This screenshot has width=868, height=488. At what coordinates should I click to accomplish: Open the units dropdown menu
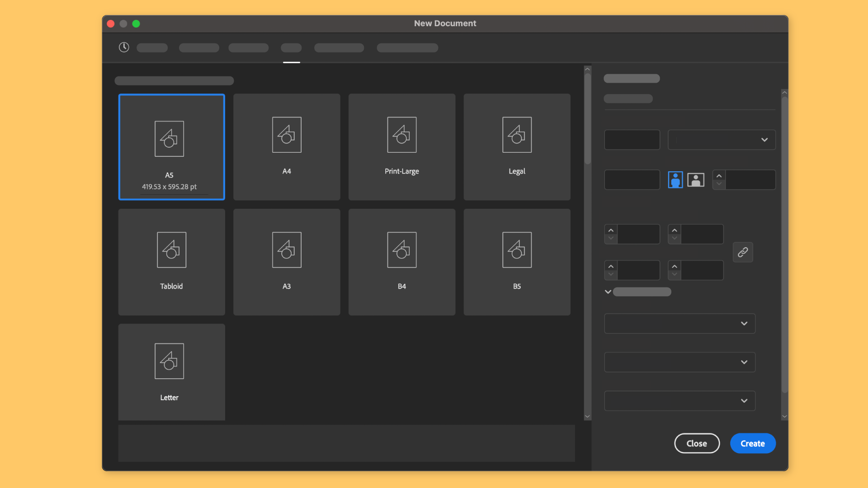click(722, 140)
